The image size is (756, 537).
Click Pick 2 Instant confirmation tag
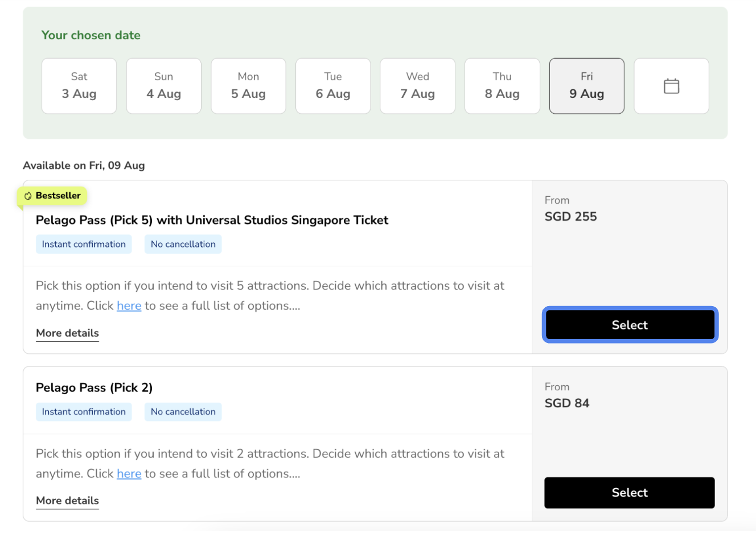[x=84, y=412]
